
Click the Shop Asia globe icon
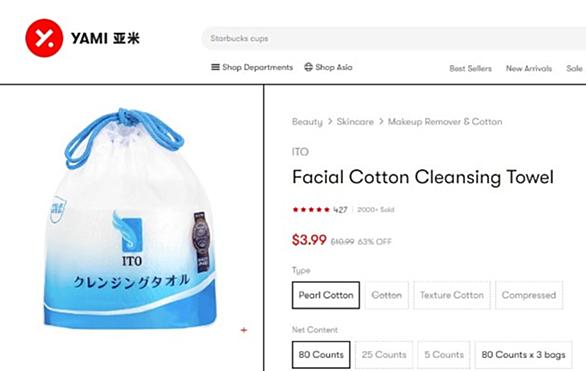tap(308, 67)
